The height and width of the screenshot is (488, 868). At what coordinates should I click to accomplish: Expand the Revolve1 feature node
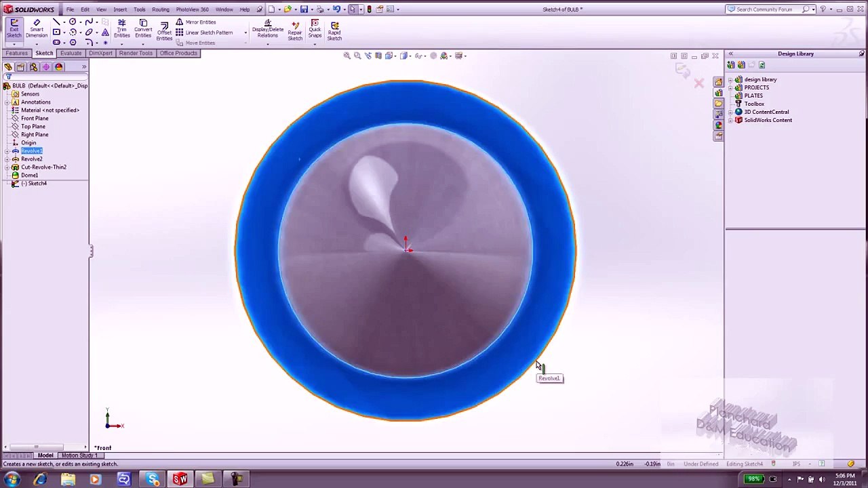(7, 151)
